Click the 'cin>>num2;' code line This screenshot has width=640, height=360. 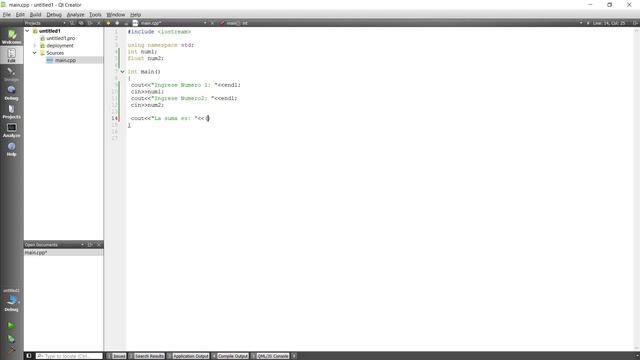pos(147,105)
